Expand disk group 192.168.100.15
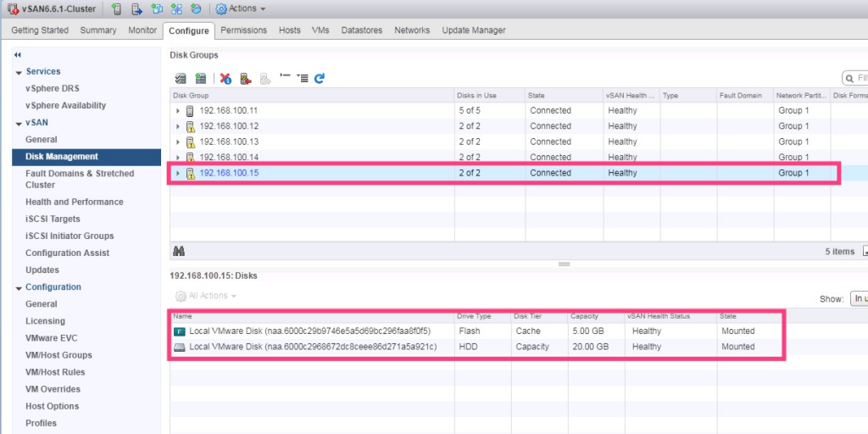Screen dimensions: 868x434 point(178,173)
